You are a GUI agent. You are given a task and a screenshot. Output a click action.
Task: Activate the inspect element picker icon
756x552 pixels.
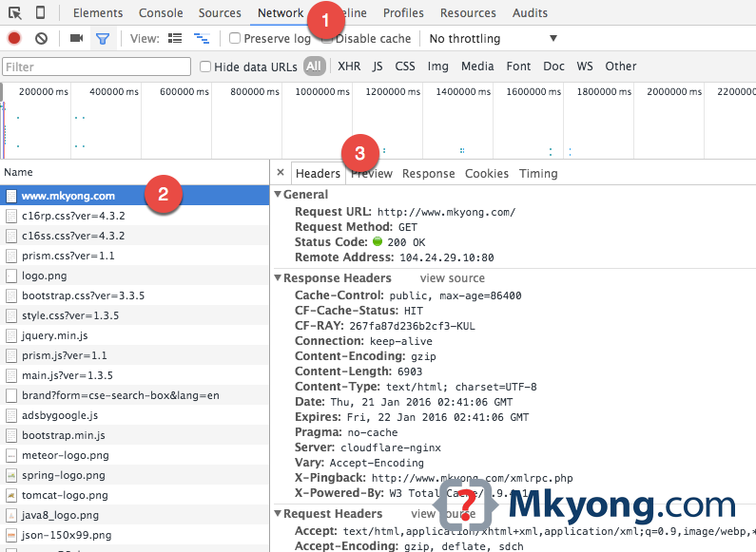15,13
